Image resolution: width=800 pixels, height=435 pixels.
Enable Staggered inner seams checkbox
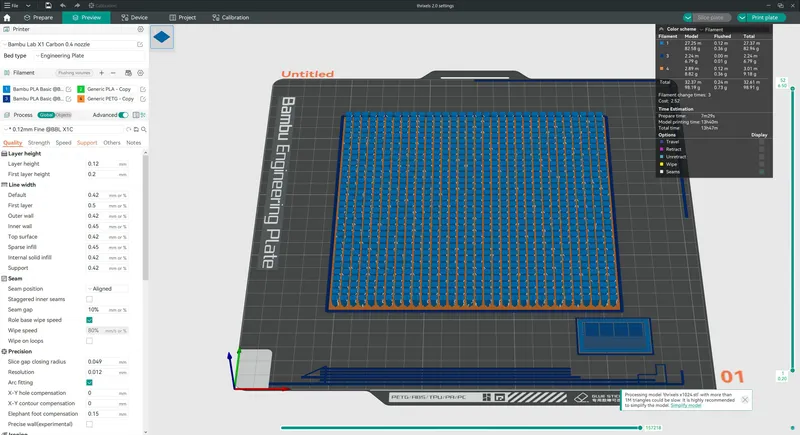click(x=89, y=299)
